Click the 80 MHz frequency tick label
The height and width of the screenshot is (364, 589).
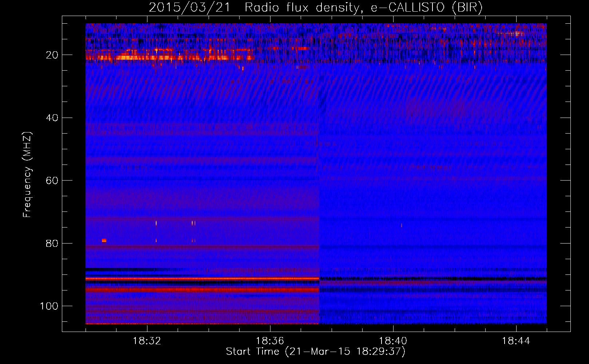[x=52, y=243]
